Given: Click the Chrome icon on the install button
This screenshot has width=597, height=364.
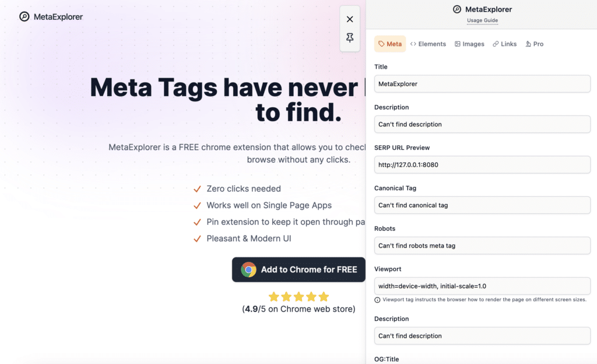Looking at the screenshot, I should (x=249, y=270).
